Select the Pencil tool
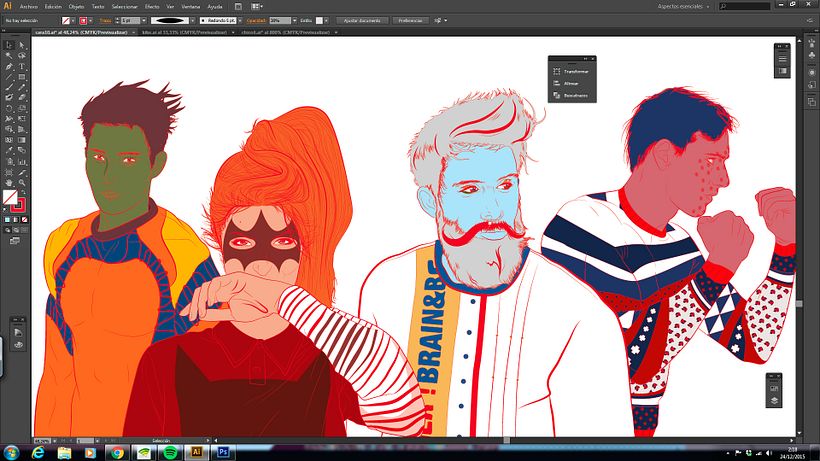The height and width of the screenshot is (461, 820). [x=21, y=87]
